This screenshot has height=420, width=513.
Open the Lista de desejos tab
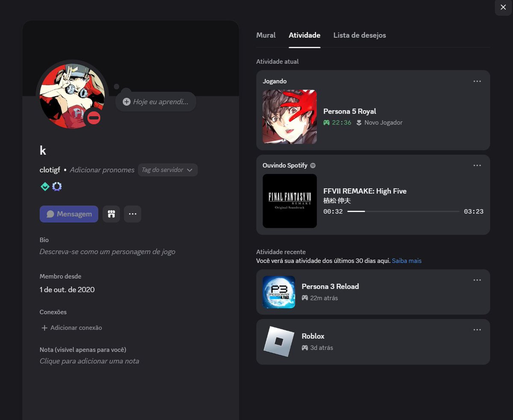tap(360, 35)
